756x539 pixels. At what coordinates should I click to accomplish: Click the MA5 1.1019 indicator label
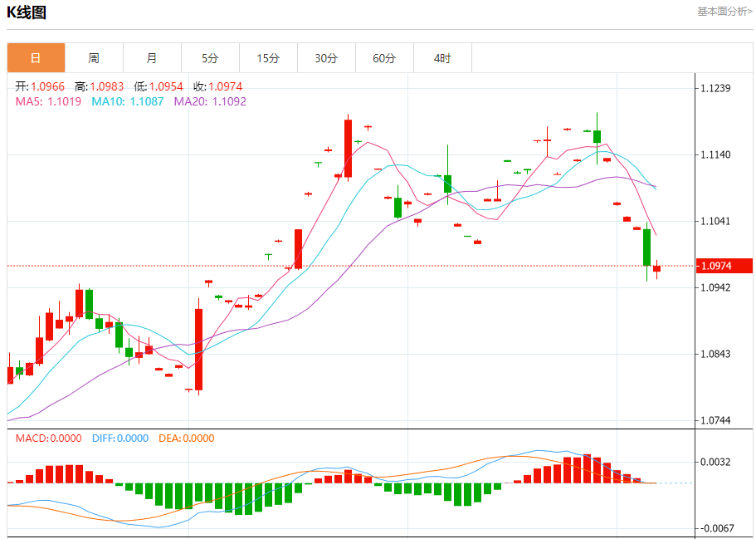pyautogui.click(x=48, y=101)
